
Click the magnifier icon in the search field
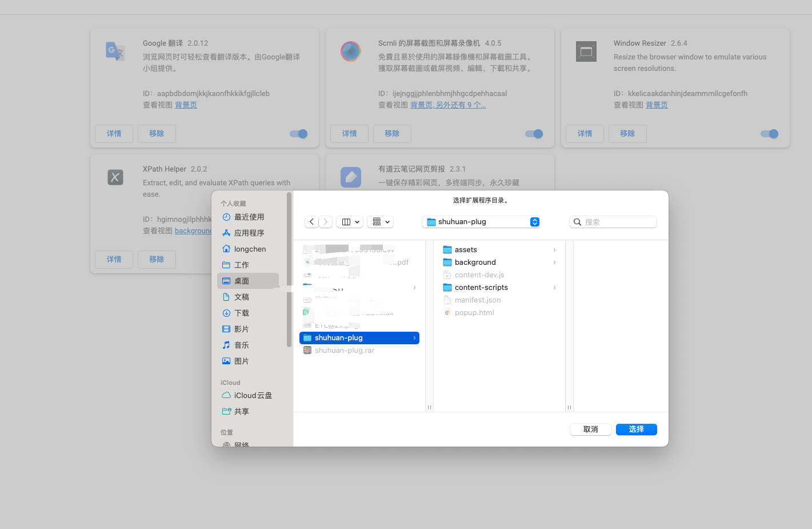point(578,222)
